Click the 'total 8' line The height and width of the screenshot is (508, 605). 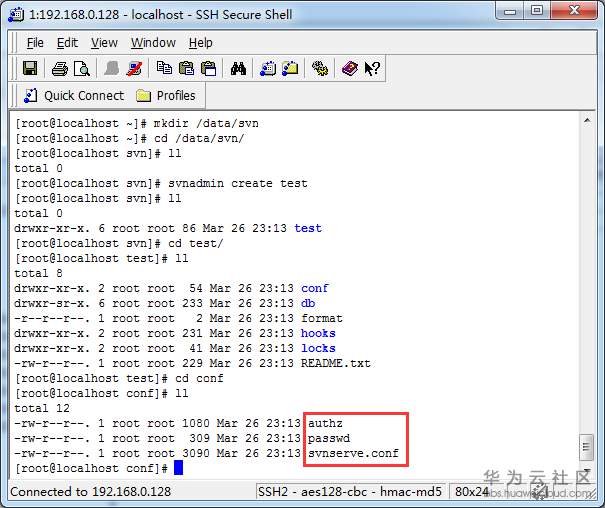point(38,273)
